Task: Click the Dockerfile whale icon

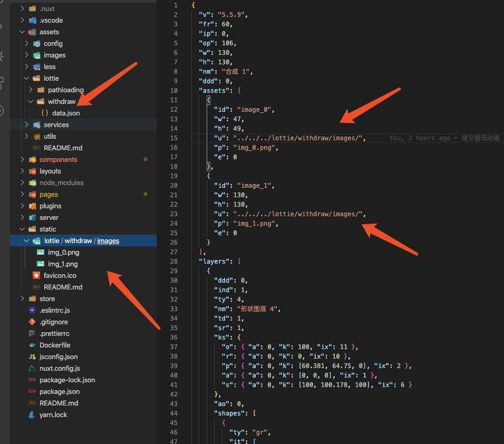Action: click(32, 345)
